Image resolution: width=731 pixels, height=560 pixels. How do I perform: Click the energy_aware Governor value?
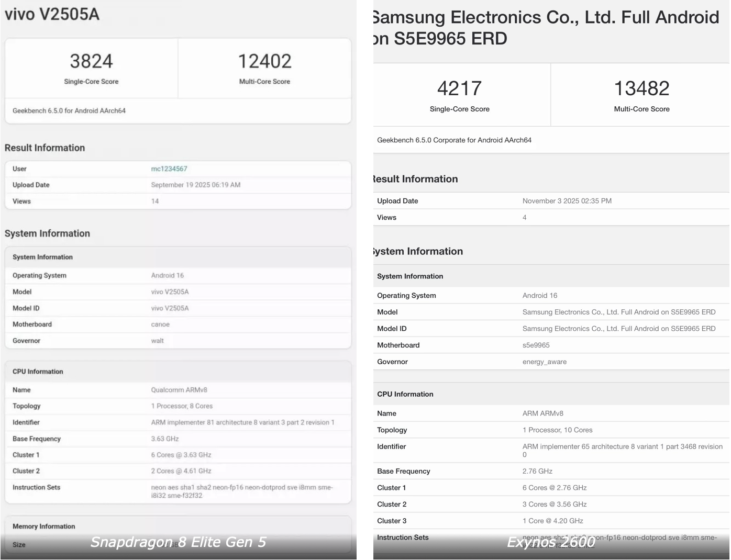point(545,361)
